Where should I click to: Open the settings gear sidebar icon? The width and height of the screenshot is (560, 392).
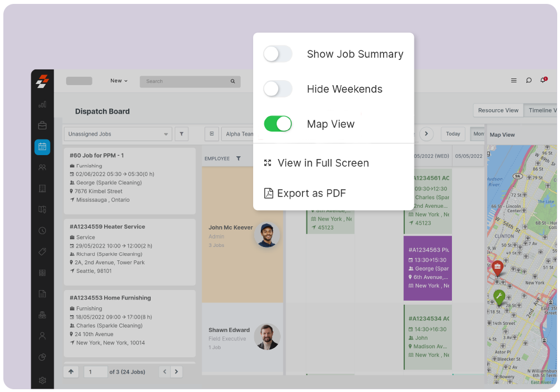pos(42,380)
